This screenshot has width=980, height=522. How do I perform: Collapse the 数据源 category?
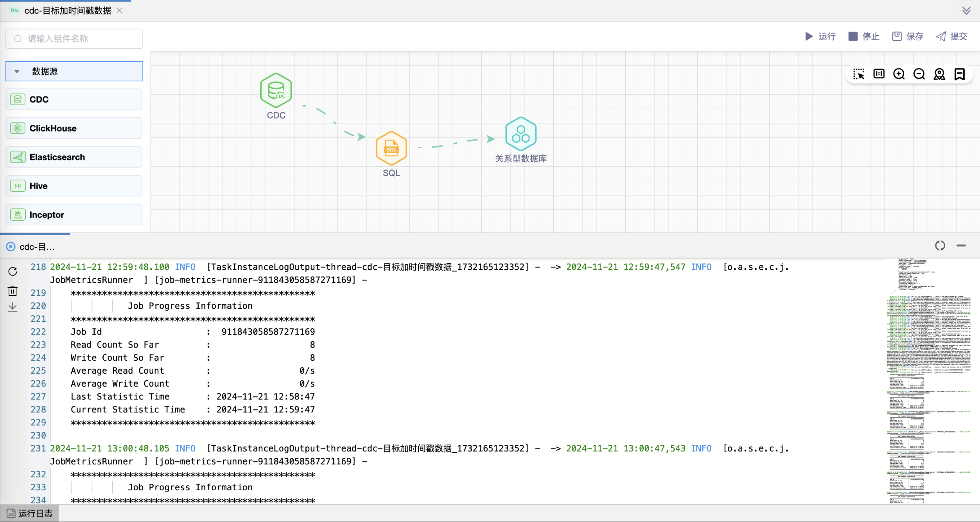pyautogui.click(x=17, y=72)
